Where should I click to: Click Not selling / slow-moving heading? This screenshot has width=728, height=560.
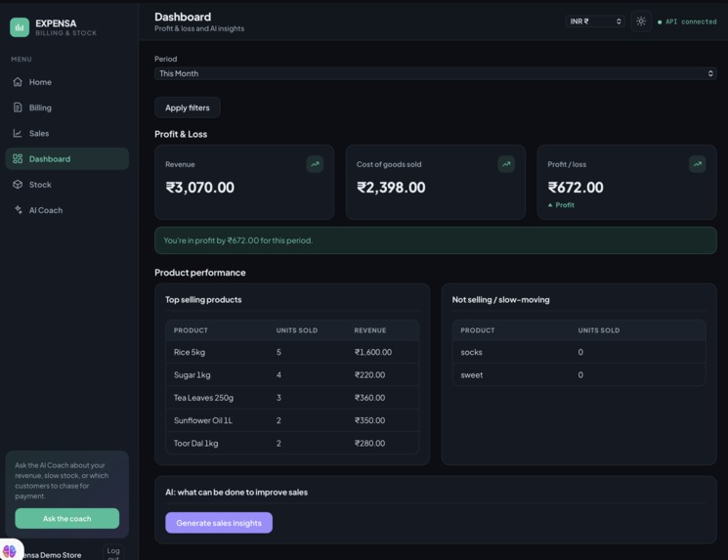pos(500,299)
